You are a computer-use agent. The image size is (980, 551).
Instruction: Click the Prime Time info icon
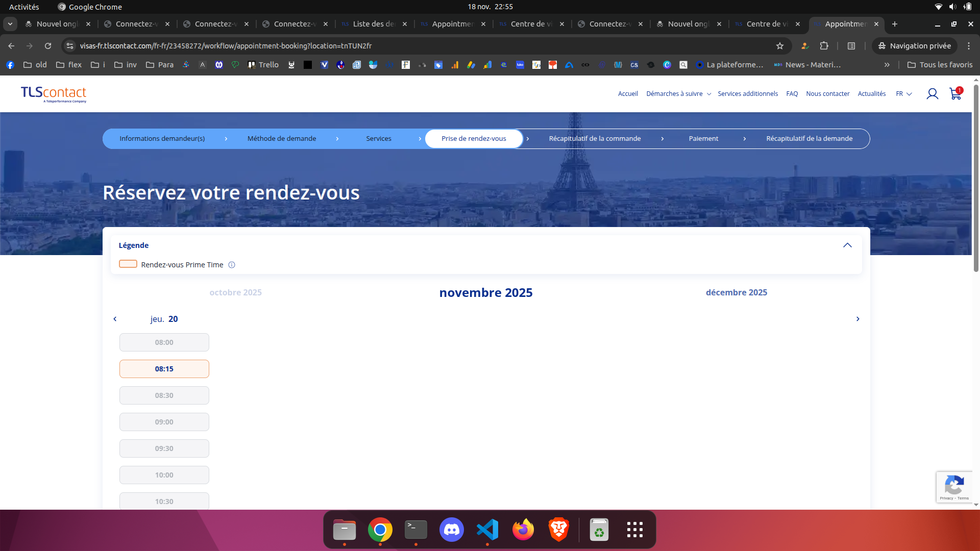(x=232, y=265)
